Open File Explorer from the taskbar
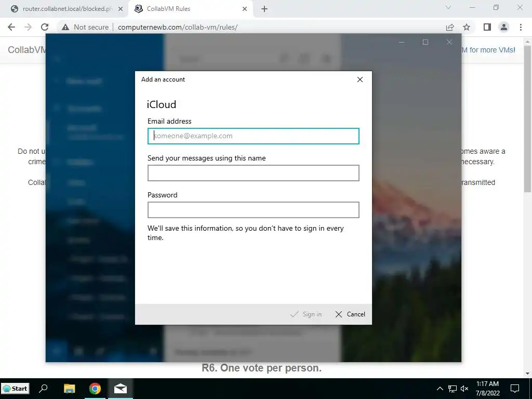Viewport: 532px width, 399px height. (70, 389)
